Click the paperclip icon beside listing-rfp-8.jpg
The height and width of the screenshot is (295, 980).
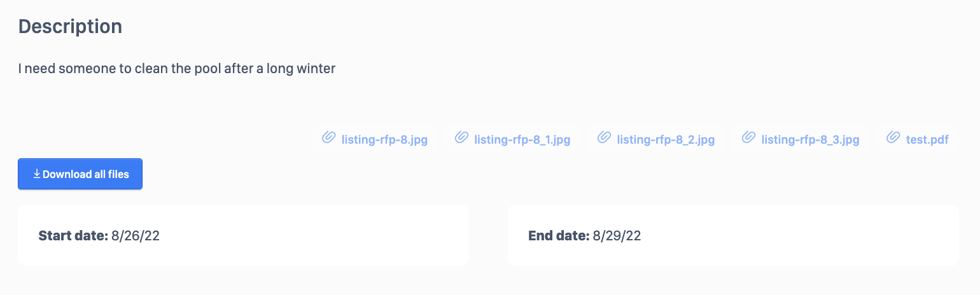pos(328,137)
